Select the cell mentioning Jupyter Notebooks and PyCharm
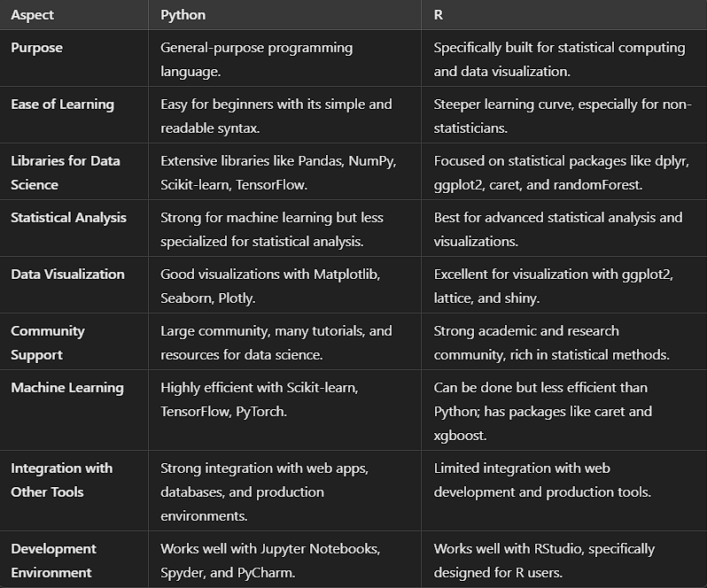 [269, 561]
